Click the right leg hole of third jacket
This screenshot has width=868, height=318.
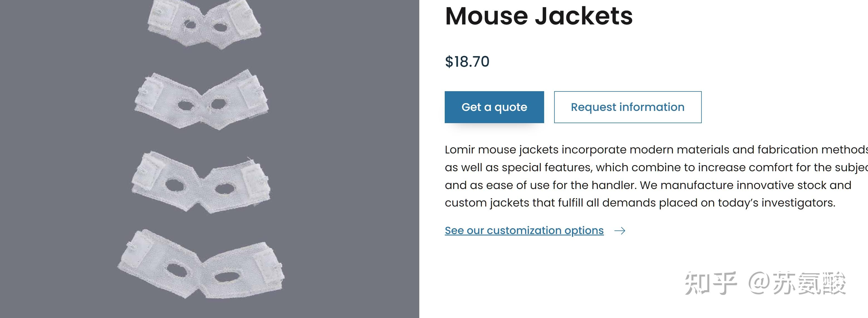point(222,188)
